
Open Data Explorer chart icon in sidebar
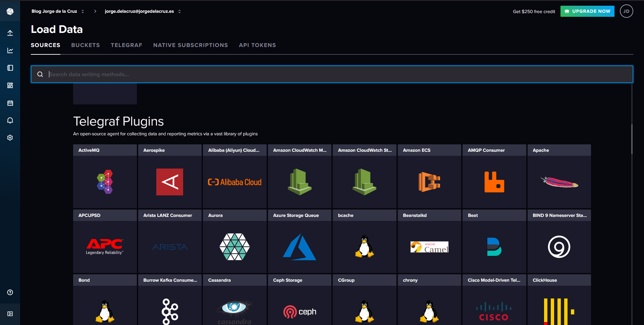tap(10, 50)
